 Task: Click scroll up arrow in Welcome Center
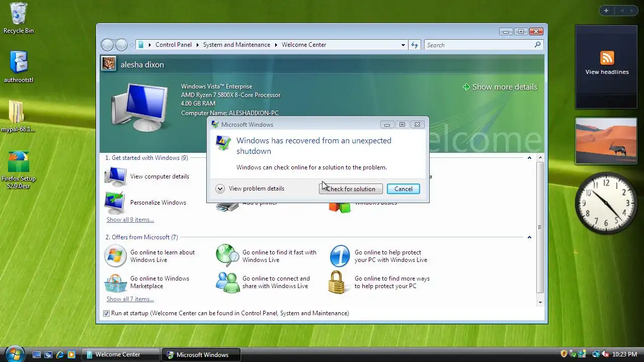tap(540, 158)
